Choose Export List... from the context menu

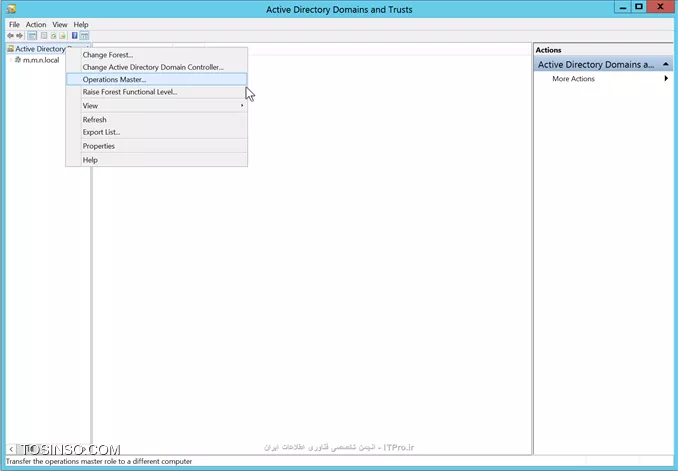coord(157,132)
